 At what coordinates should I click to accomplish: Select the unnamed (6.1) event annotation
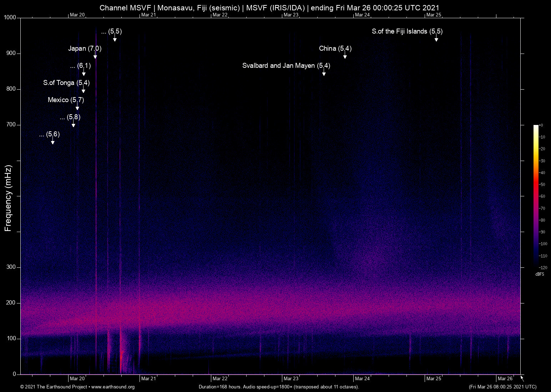80,66
